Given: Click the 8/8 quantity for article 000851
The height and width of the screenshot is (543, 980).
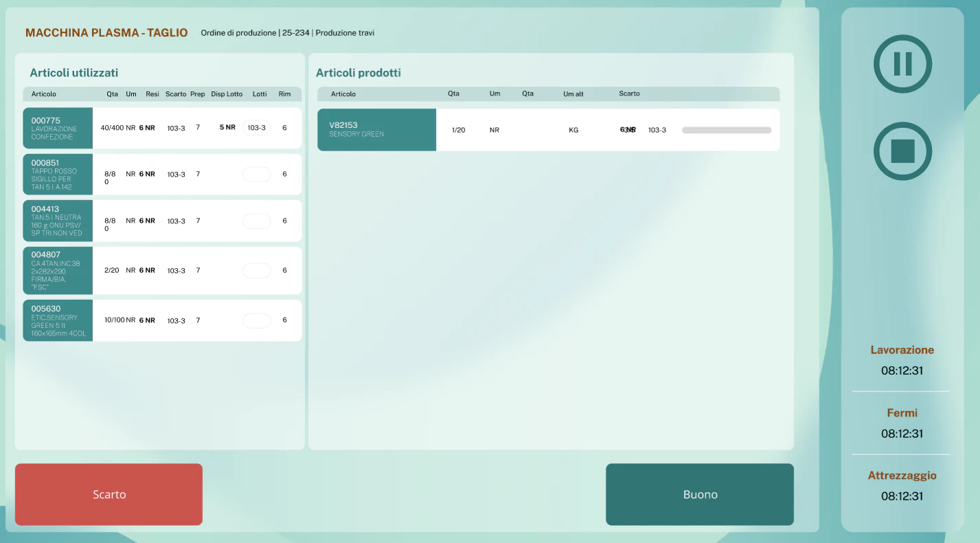Looking at the screenshot, I should tap(110, 178).
